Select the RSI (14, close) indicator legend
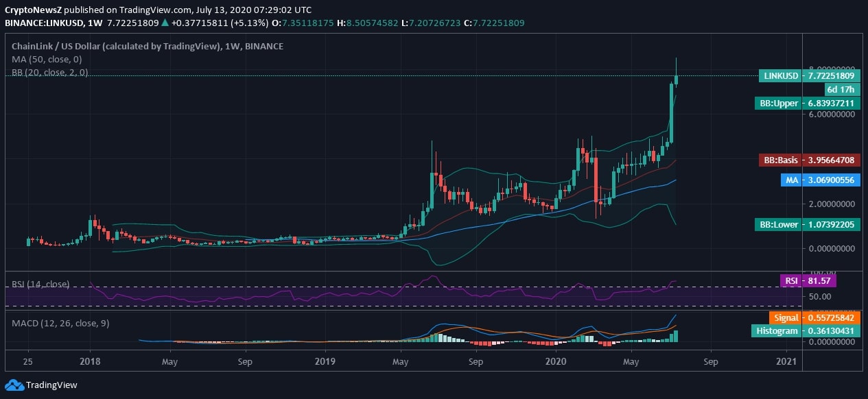 (40, 284)
